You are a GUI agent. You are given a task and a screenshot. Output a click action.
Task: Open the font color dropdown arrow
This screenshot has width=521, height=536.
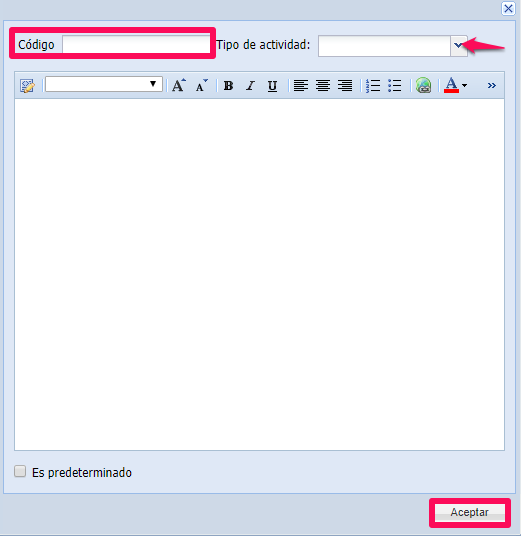464,85
